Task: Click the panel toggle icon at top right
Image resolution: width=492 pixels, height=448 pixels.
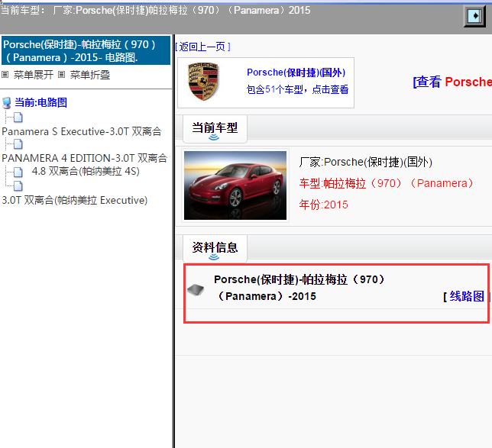Action: pyautogui.click(x=475, y=17)
